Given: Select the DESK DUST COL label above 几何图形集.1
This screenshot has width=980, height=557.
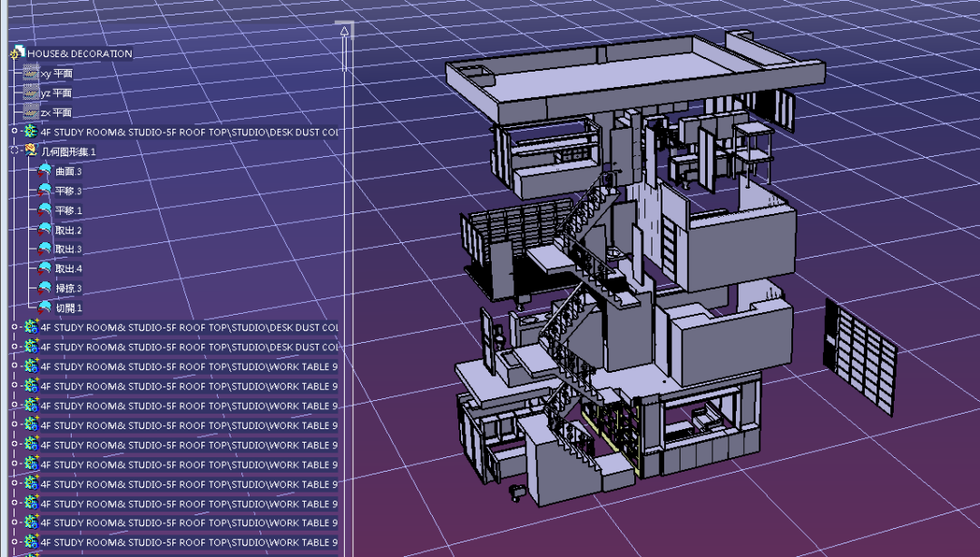Looking at the screenshot, I should click(x=190, y=132).
